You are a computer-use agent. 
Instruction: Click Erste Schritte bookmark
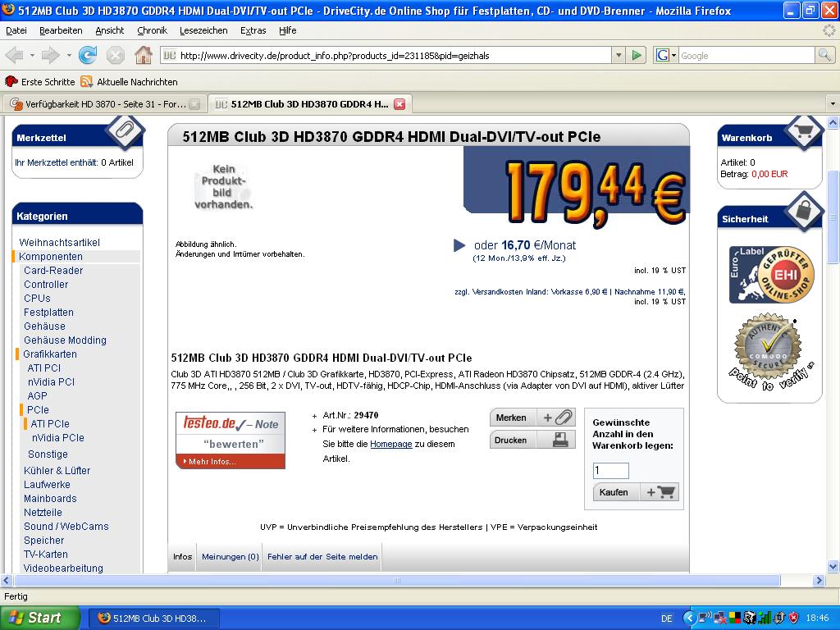click(x=39, y=82)
